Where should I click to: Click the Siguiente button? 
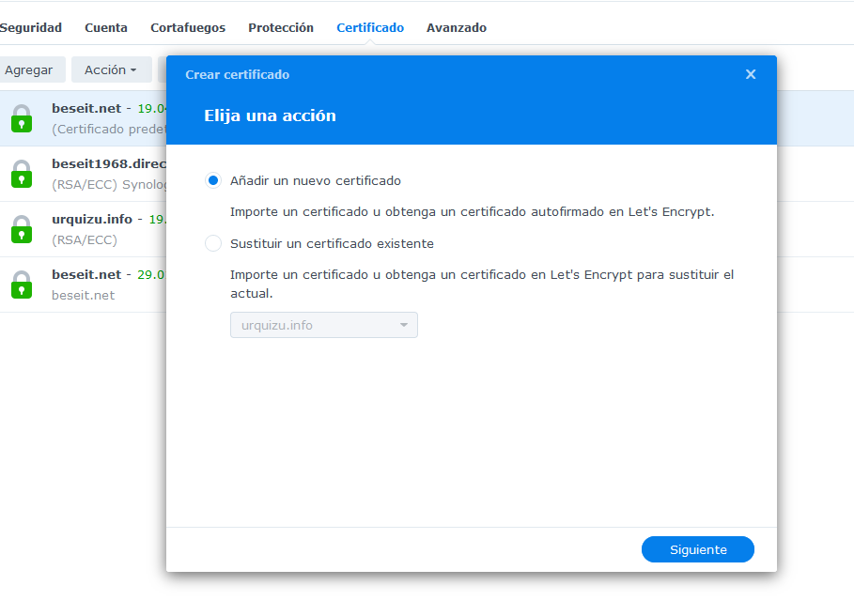click(697, 549)
